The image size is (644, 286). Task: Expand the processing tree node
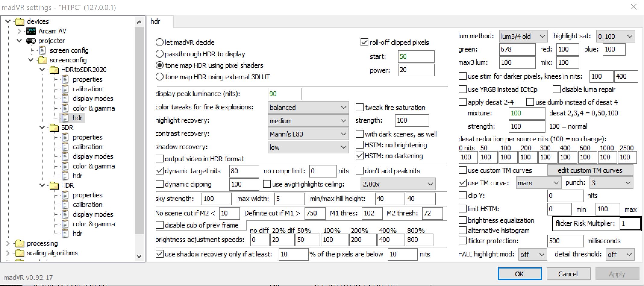point(8,244)
